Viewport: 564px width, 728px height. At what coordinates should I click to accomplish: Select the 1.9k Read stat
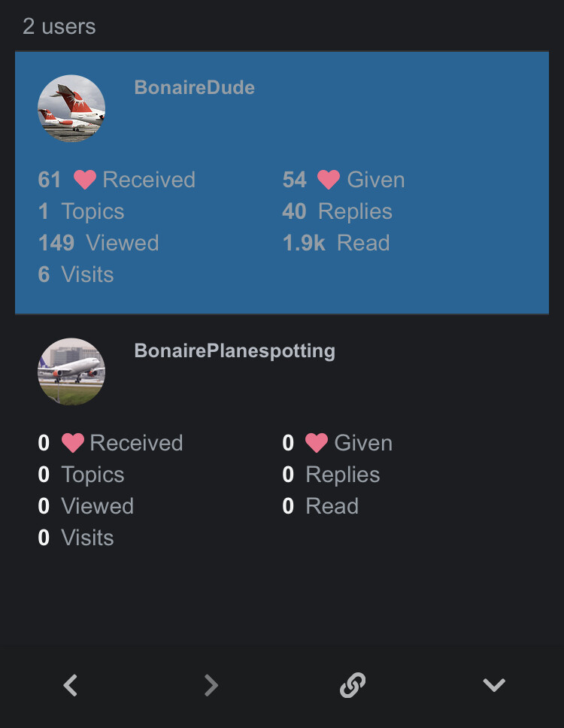[x=336, y=243]
